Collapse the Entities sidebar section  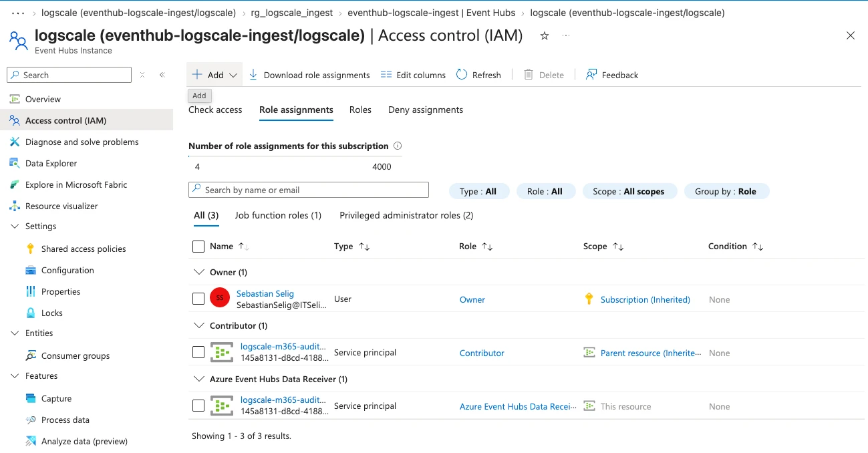click(15, 333)
